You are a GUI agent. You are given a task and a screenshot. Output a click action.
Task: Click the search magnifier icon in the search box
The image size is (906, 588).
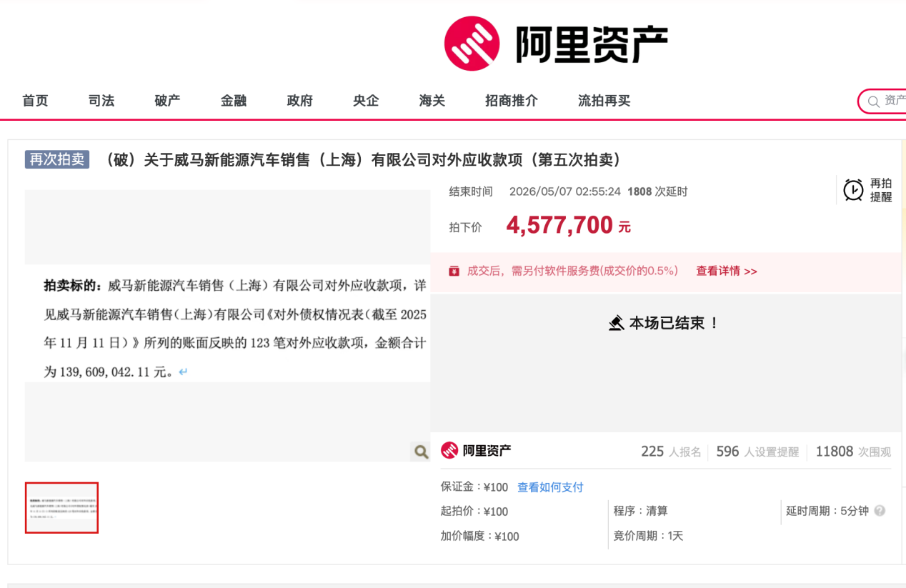click(873, 101)
